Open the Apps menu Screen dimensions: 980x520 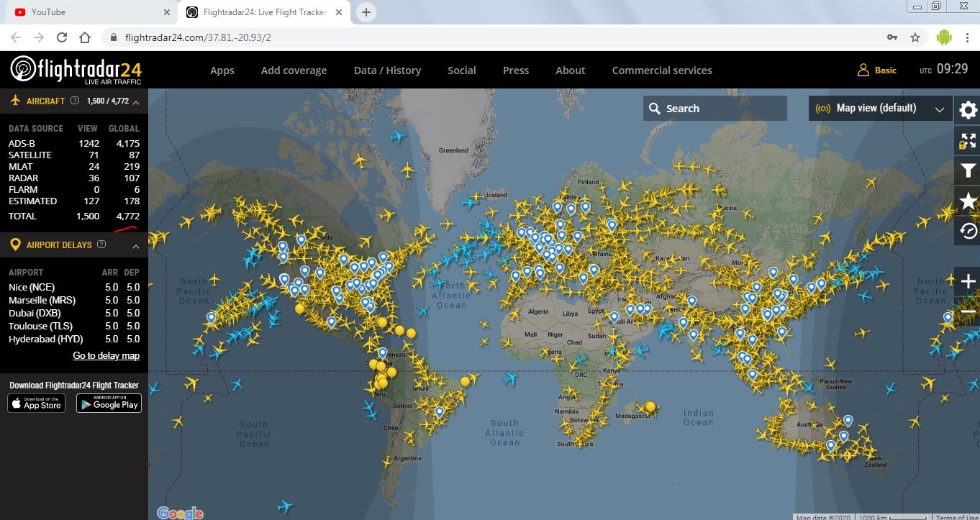222,70
